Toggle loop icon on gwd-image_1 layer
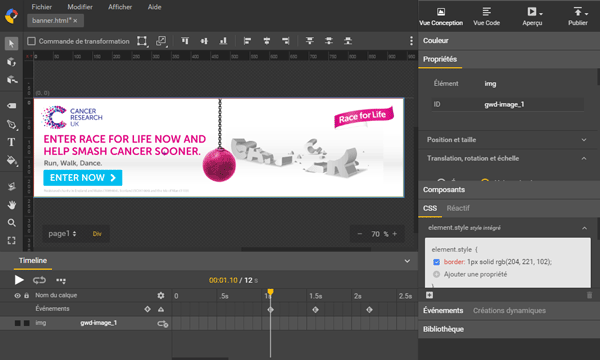This screenshot has width=600, height=360. 163,324
